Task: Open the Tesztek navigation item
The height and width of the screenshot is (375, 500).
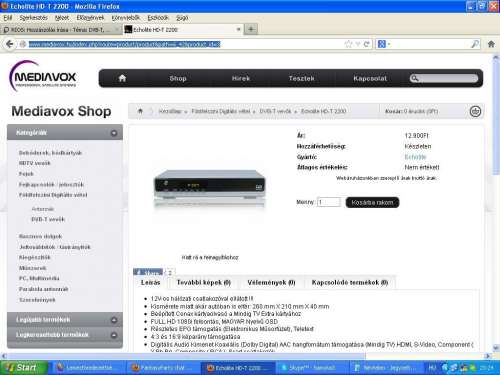Action: pyautogui.click(x=301, y=78)
